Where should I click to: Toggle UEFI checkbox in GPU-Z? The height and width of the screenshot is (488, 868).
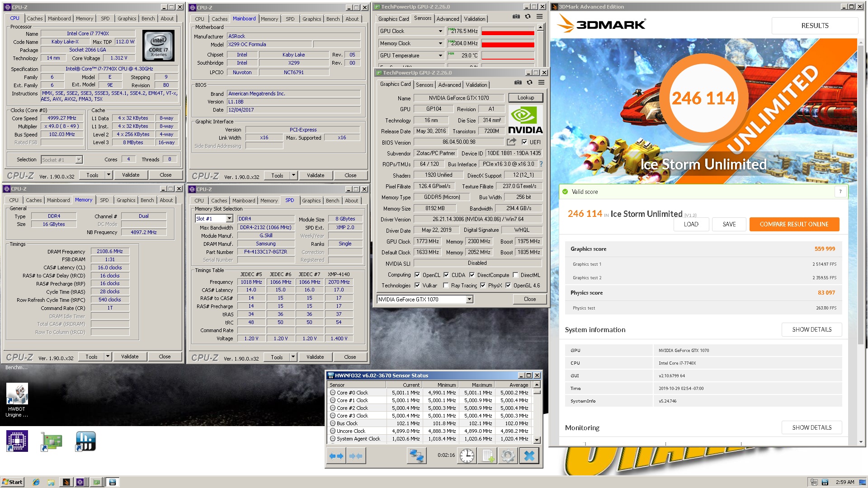click(x=524, y=142)
